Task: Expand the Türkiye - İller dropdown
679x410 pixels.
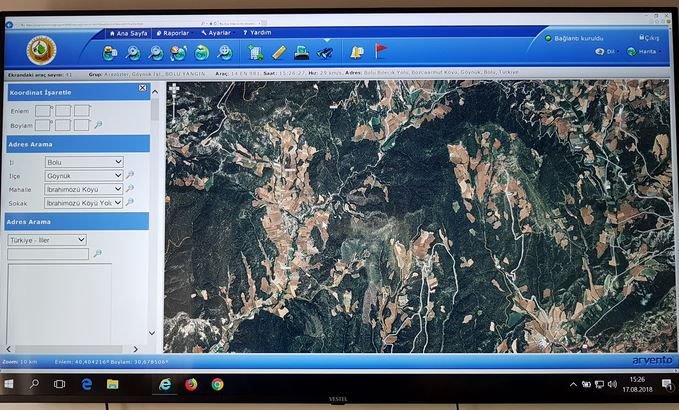Action: [47, 240]
